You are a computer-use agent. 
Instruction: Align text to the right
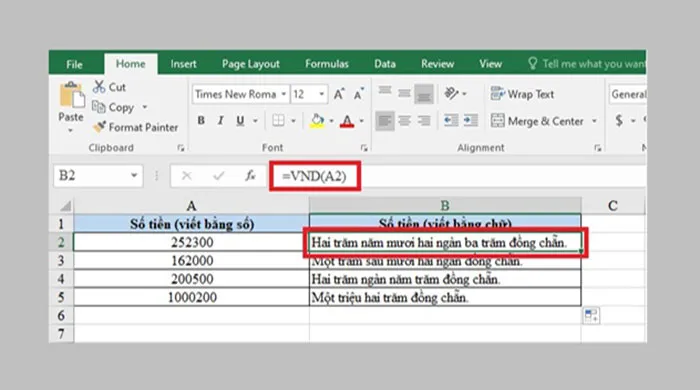point(424,120)
